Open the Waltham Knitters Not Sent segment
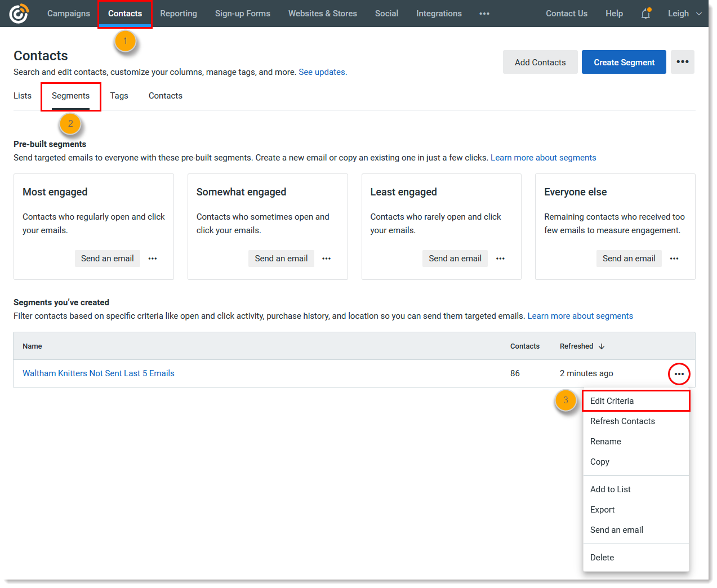 pyautogui.click(x=98, y=373)
